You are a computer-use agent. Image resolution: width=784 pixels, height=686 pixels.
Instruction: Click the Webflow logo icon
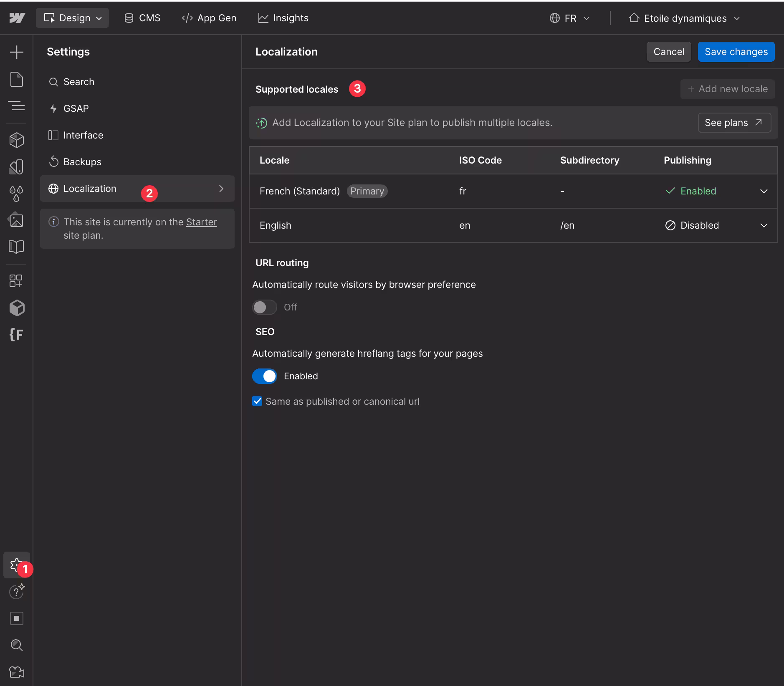point(17,18)
